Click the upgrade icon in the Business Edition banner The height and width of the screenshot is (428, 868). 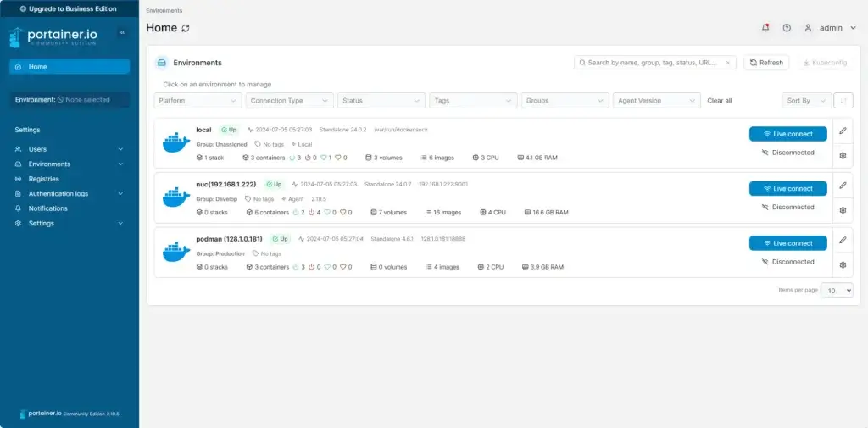[23, 8]
